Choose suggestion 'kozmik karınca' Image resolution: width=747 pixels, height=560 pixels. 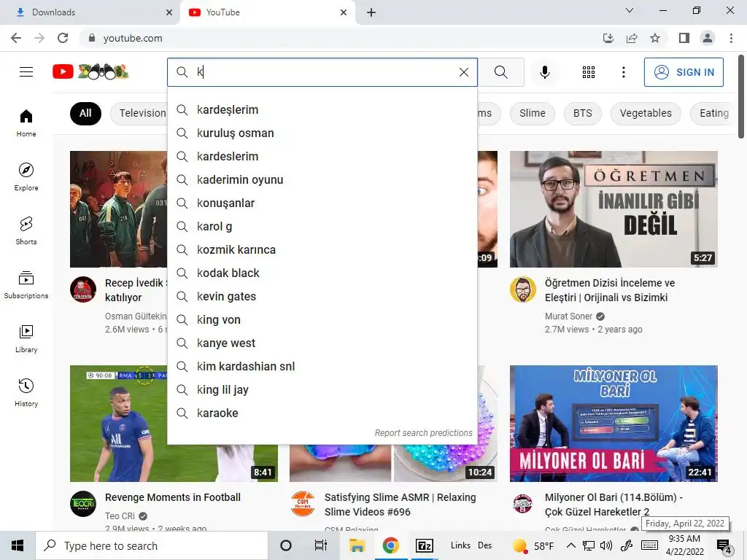tap(322, 250)
